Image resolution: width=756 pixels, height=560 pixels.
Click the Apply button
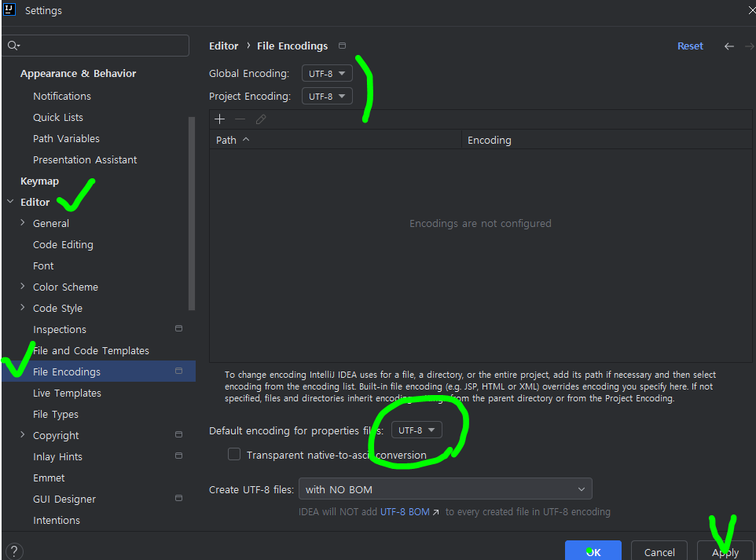click(725, 552)
